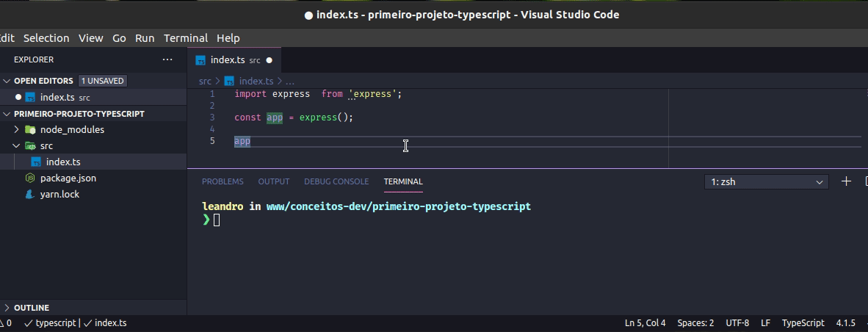Click the TS icon of index.ts under the src folder
868x332 pixels.
click(36, 162)
